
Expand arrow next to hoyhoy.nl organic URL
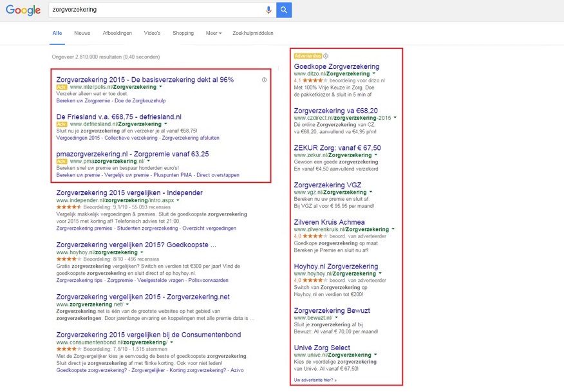142,252
